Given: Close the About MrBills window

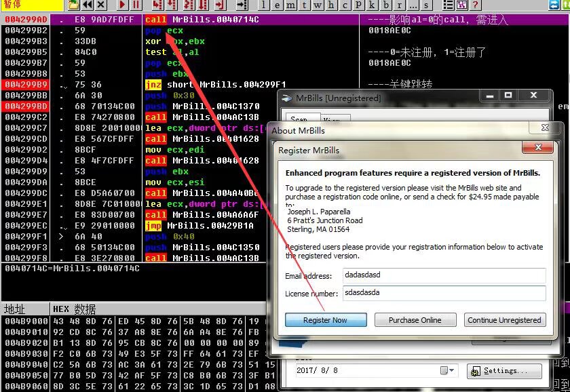Looking at the screenshot, I should click(x=544, y=128).
